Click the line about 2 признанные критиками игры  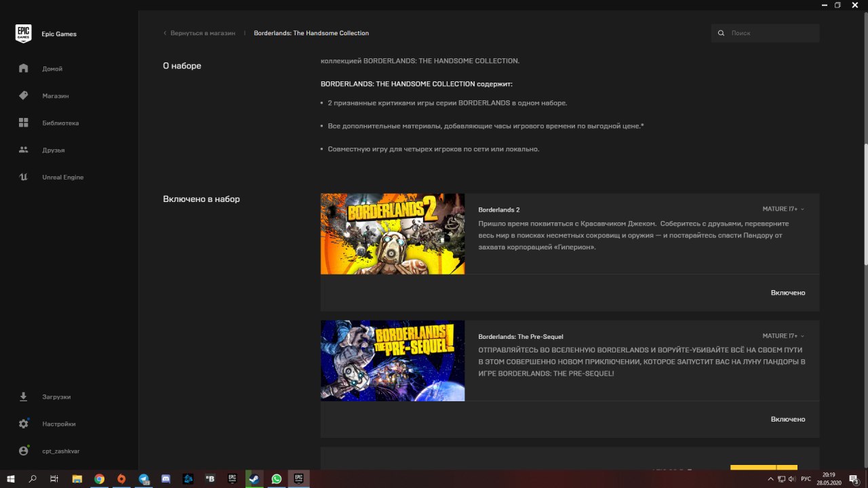(447, 103)
